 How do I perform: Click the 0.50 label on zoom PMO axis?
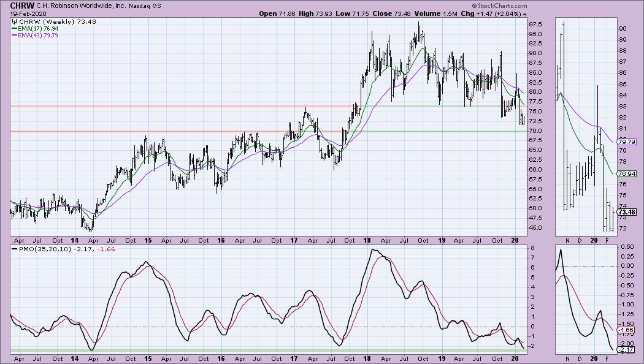click(x=627, y=246)
